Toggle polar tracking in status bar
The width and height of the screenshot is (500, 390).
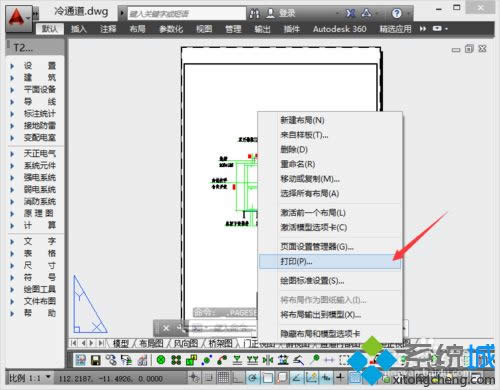click(252, 378)
